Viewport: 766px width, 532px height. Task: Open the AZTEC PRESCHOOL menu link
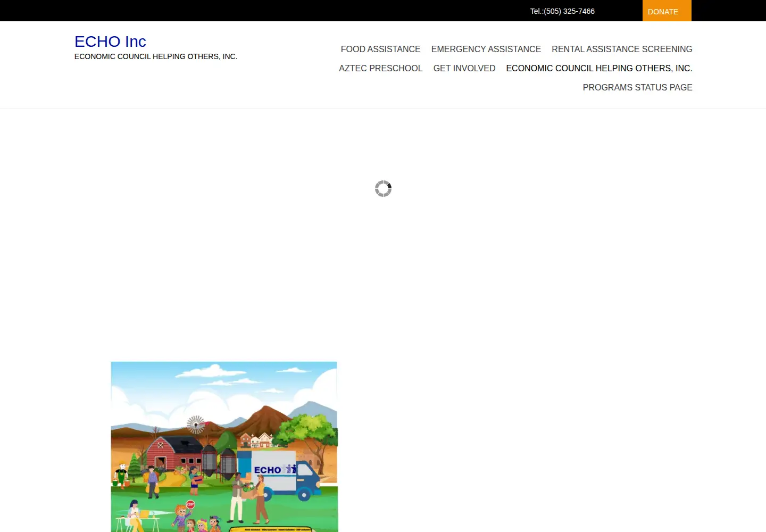coord(380,68)
